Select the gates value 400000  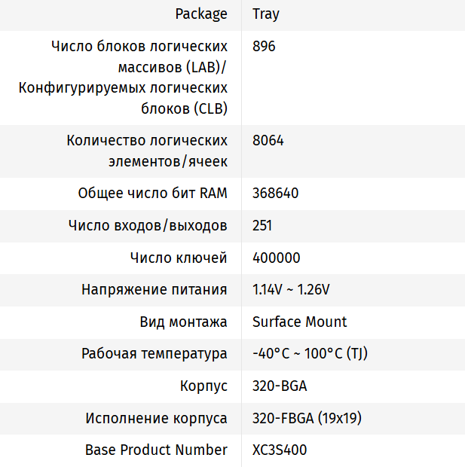tap(276, 258)
